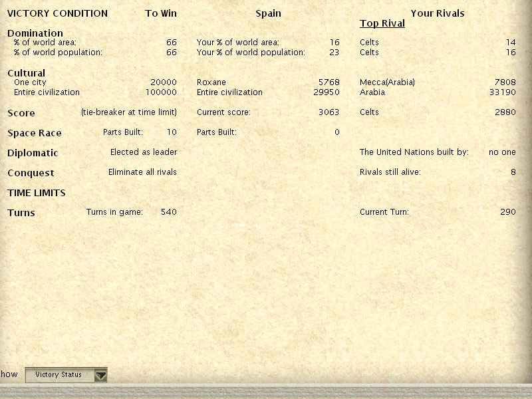Click the Eliminate all rivals text
Screen dimensions: 532x399
pyautogui.click(x=142, y=172)
